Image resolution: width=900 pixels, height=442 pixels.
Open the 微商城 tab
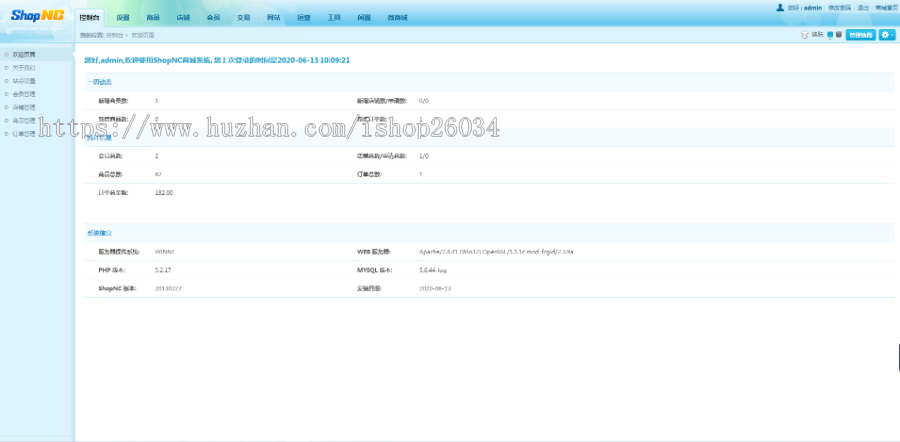(x=397, y=18)
